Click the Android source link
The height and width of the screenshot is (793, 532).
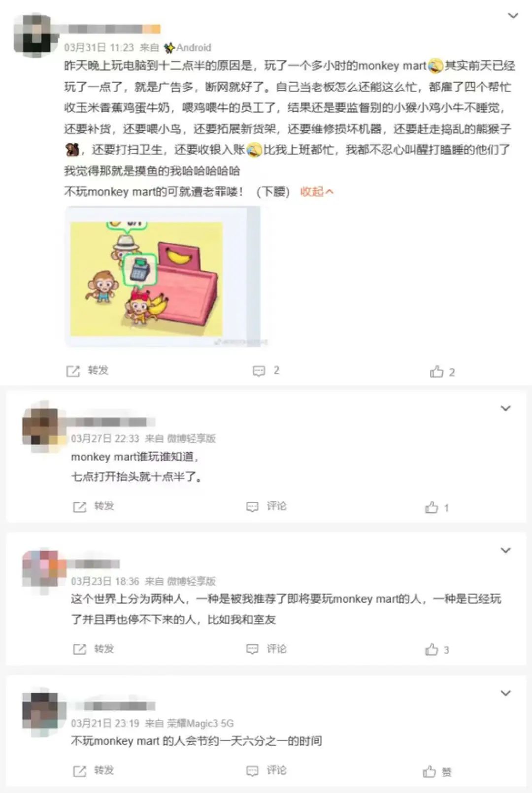(x=188, y=48)
